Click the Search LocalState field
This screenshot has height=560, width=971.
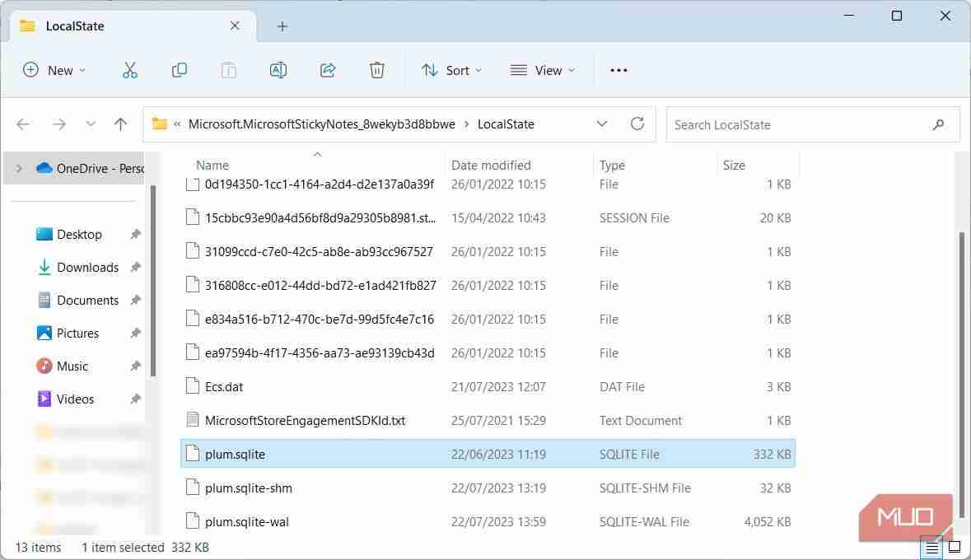(813, 124)
